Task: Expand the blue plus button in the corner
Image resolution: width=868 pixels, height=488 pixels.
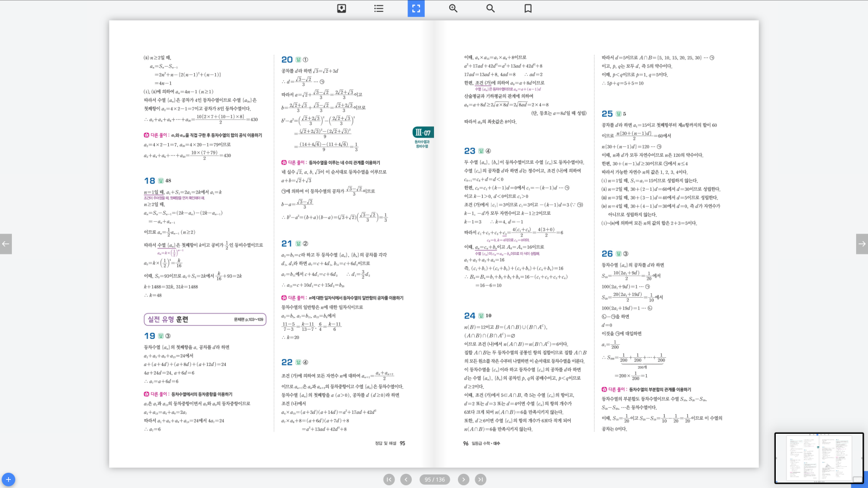Action: point(8,480)
